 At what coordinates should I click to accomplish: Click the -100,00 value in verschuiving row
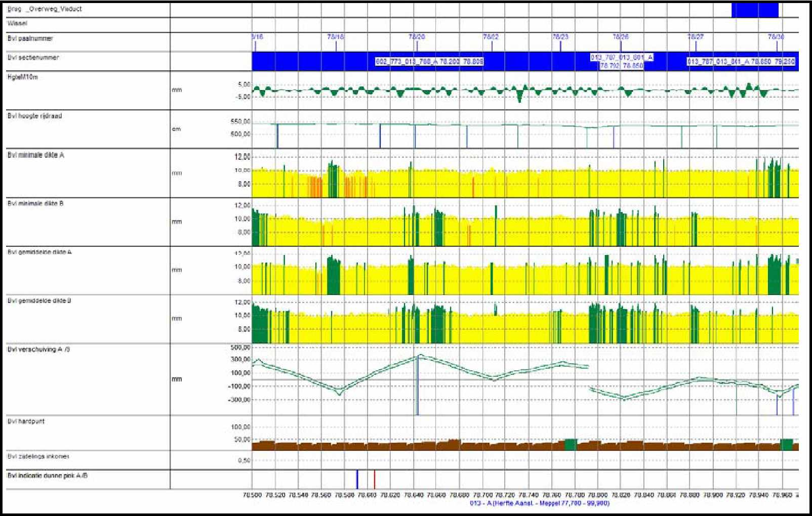tap(239, 386)
